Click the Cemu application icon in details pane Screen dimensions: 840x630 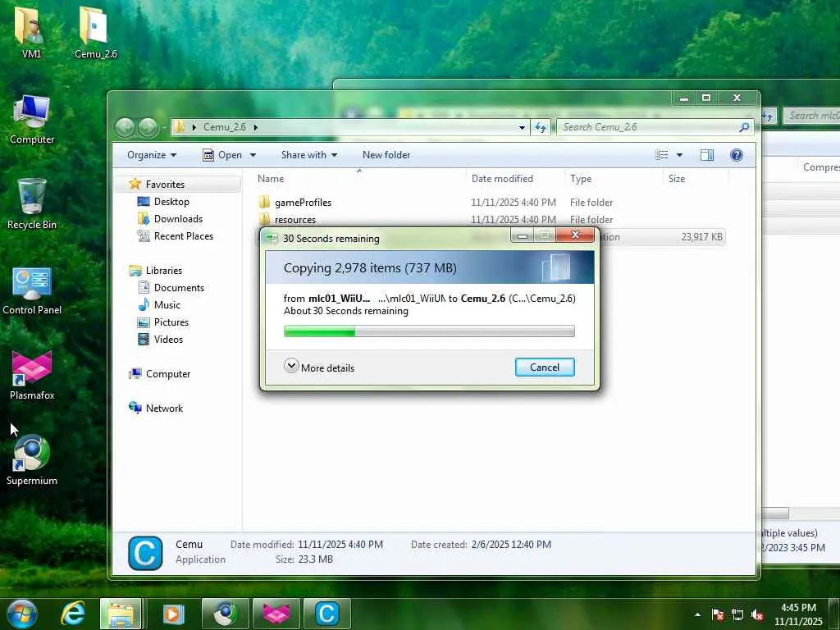(x=145, y=553)
